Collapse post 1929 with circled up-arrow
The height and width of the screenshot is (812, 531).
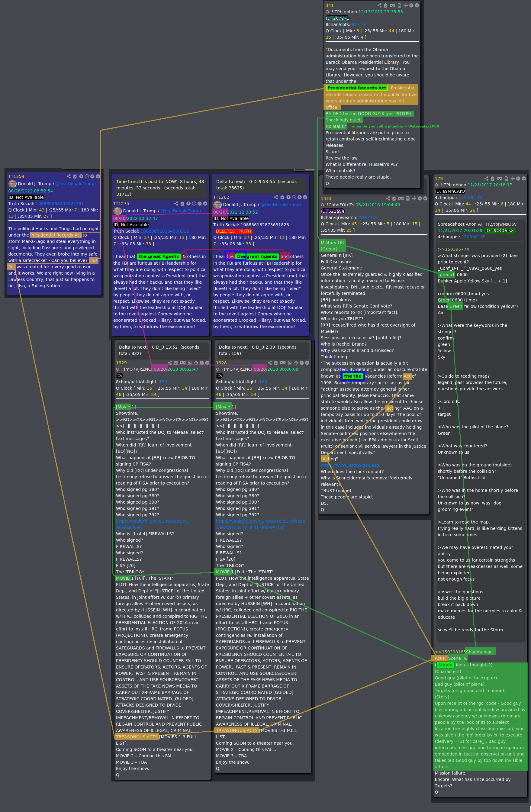[x=201, y=363]
